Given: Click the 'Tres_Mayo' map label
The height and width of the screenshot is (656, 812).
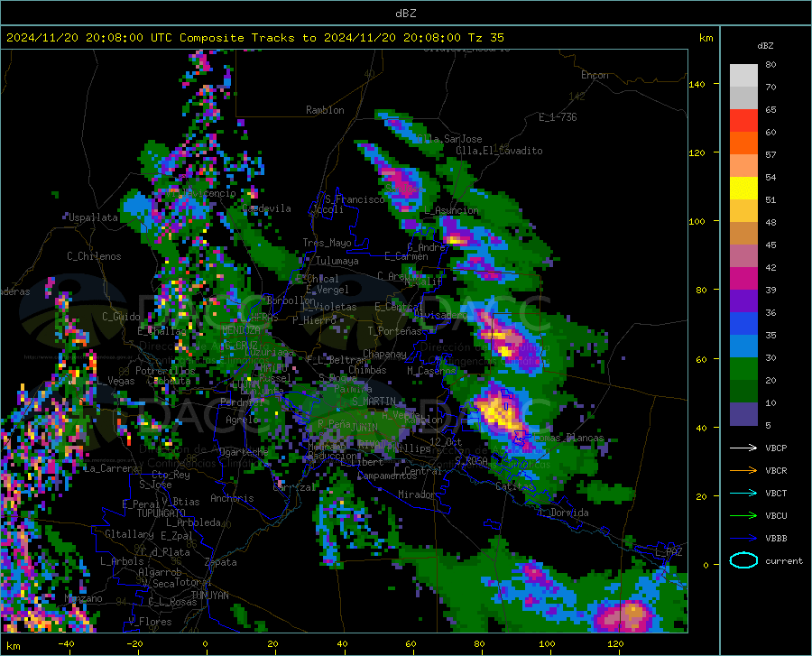Looking at the screenshot, I should tap(327, 243).
